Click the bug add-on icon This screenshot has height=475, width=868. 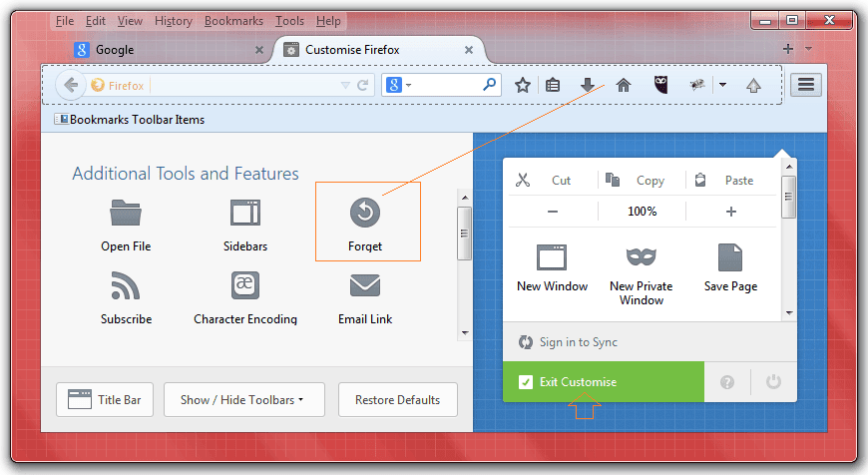coord(697,85)
